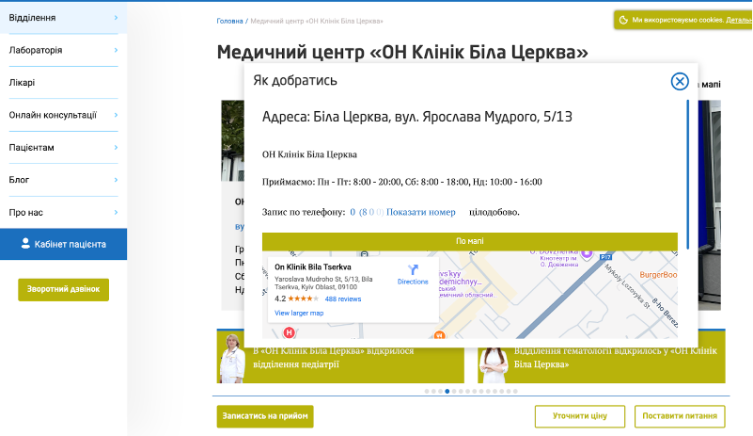The height and width of the screenshot is (436, 753).
Task: Click the cookie notice icon
Action: (623, 19)
